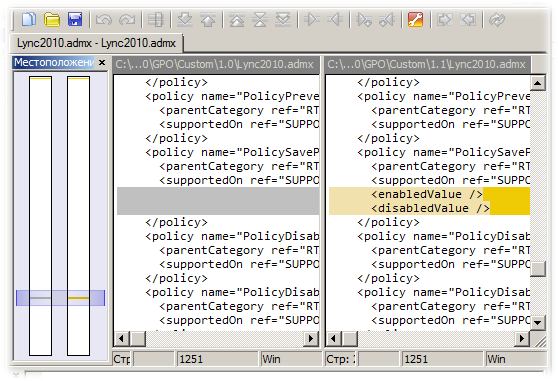Click the gray missing-lines block in left pane

pos(218,201)
